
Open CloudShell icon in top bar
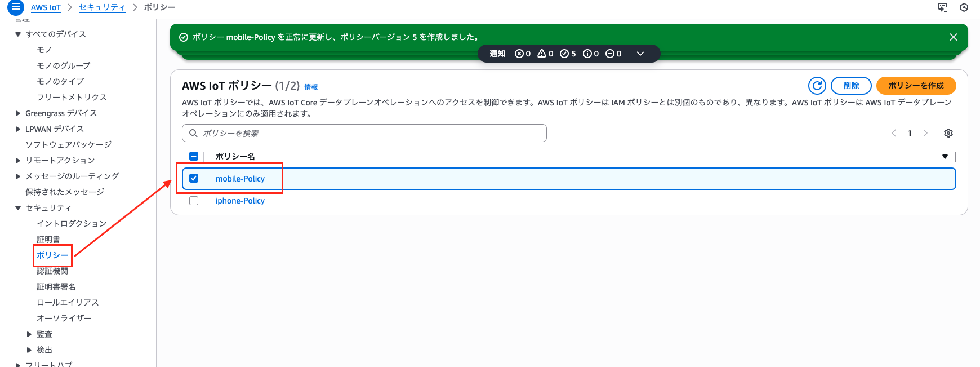point(943,7)
